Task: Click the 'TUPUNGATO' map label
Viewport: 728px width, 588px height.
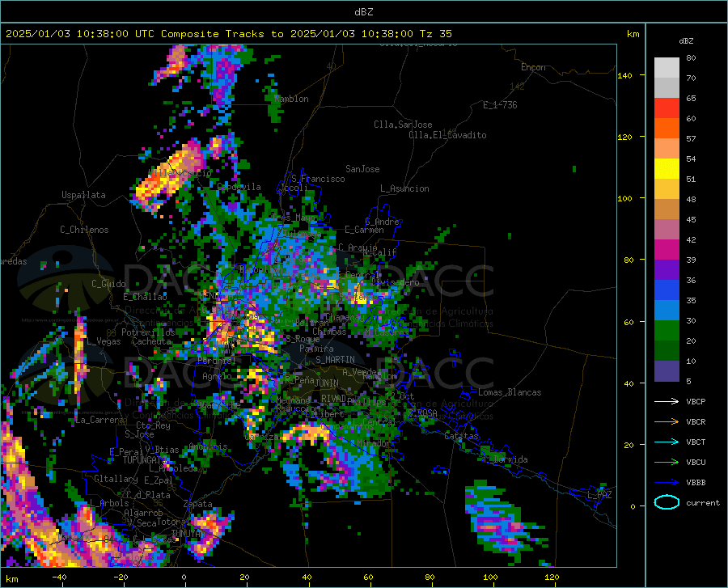Action: coord(145,460)
